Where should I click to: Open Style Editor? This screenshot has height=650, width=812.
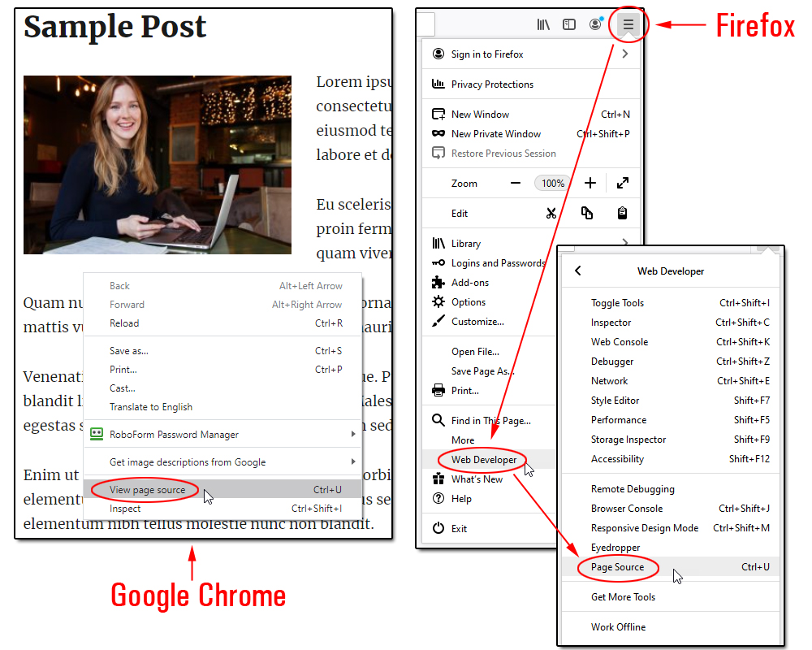pyautogui.click(x=671, y=401)
